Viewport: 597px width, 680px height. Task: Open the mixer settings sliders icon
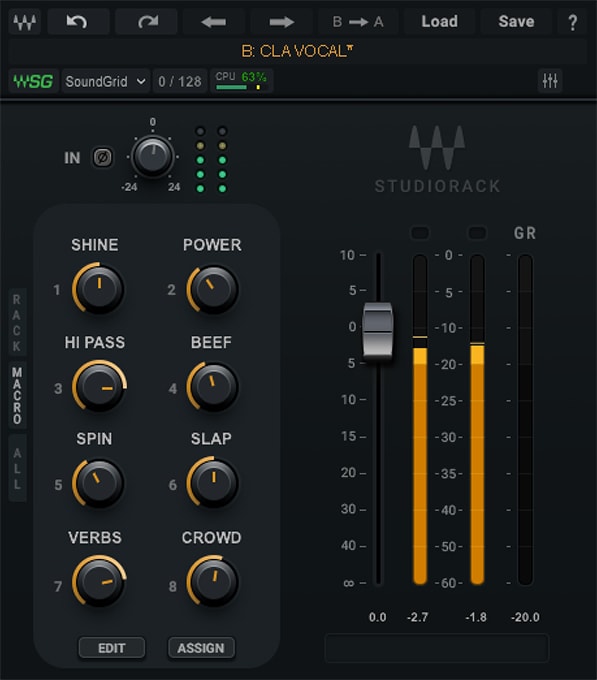(550, 81)
